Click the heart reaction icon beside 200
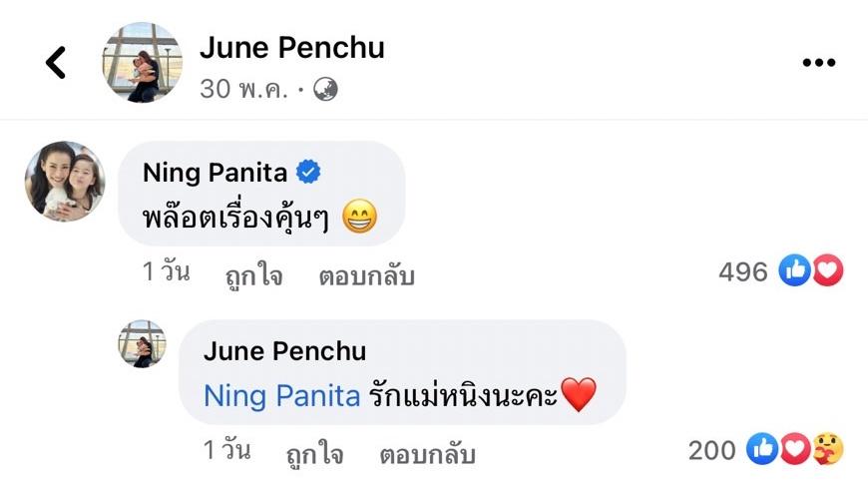868x487 pixels. point(795,450)
